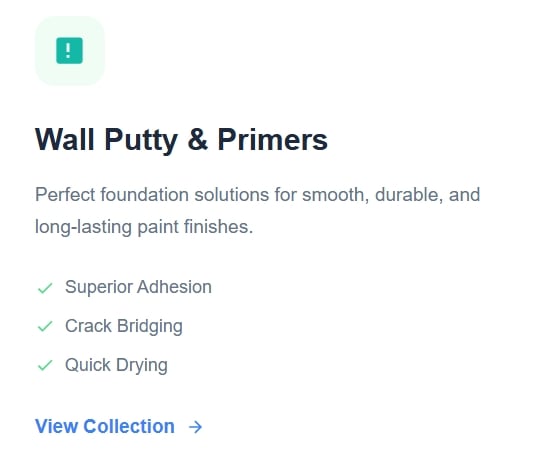Click the arrow icon beside View Collection
Image resolution: width=548 pixels, height=463 pixels.
195,427
